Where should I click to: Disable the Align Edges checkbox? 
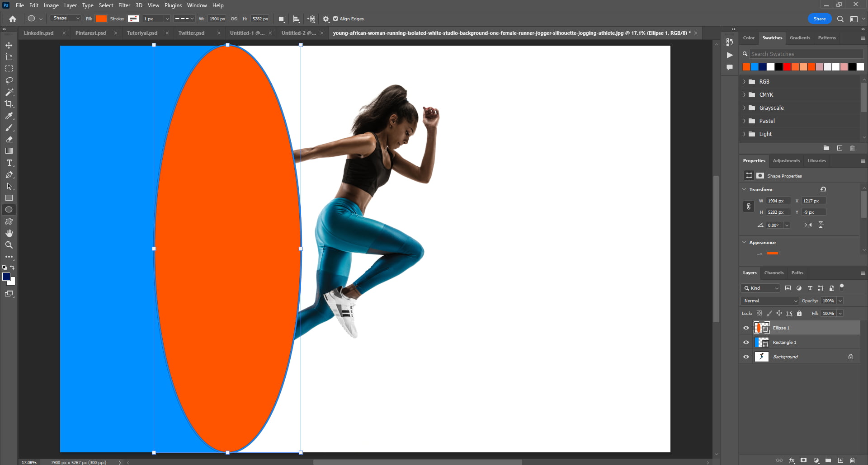tap(335, 19)
